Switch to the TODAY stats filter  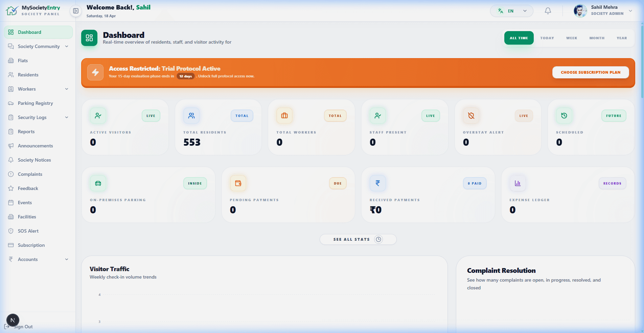[x=547, y=38]
